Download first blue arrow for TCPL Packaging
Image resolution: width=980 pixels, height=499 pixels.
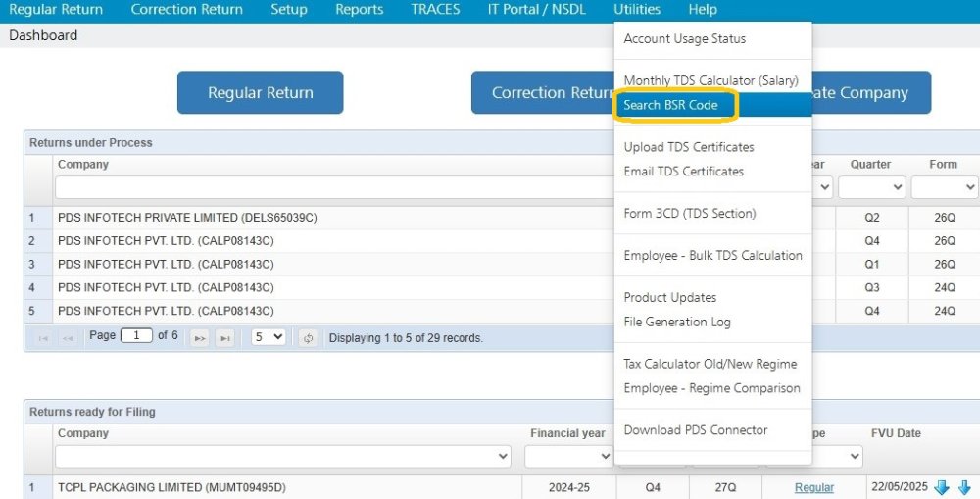941,488
